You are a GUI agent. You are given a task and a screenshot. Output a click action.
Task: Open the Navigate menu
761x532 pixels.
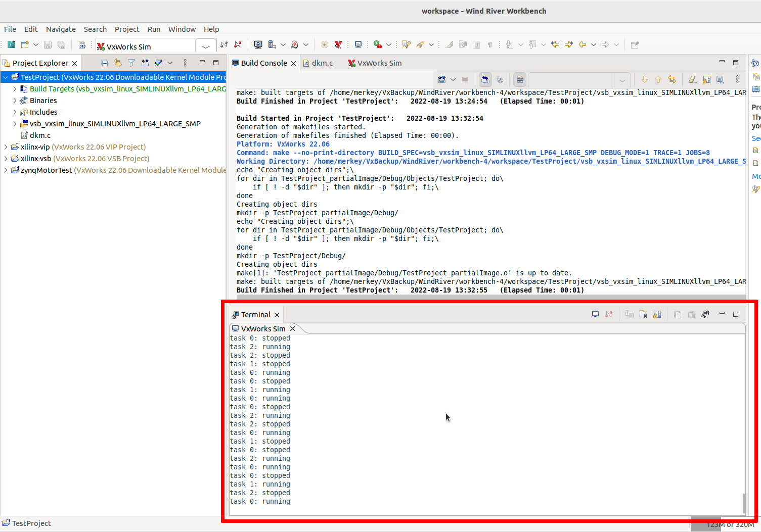click(x=61, y=29)
